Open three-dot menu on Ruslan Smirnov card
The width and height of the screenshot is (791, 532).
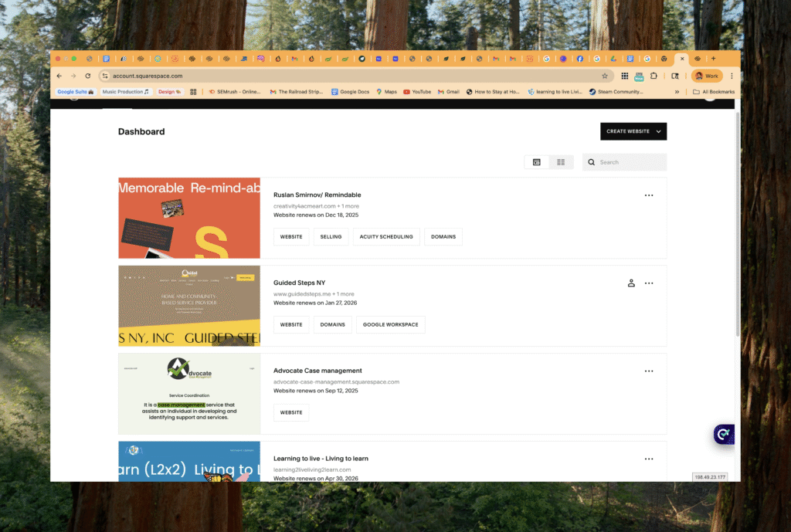pos(649,195)
